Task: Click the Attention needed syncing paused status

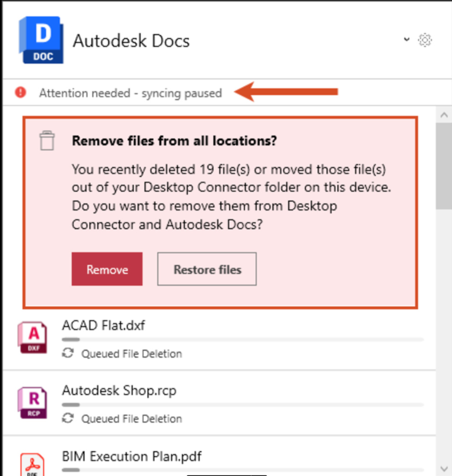Action: pyautogui.click(x=130, y=93)
